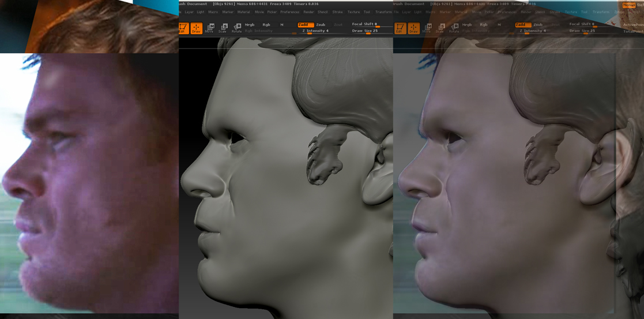This screenshot has height=319, width=644.
Task: Toggle Rgb mode in middle ZBrush panel
Action: [266, 25]
